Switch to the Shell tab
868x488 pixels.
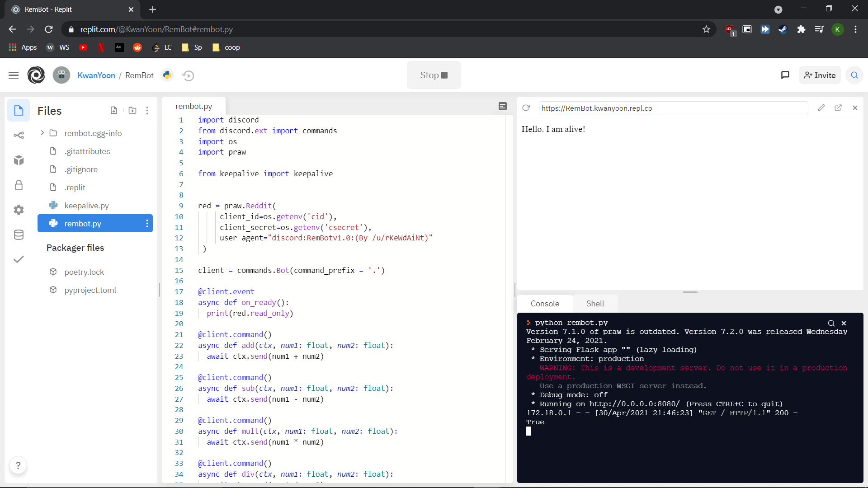click(x=595, y=303)
